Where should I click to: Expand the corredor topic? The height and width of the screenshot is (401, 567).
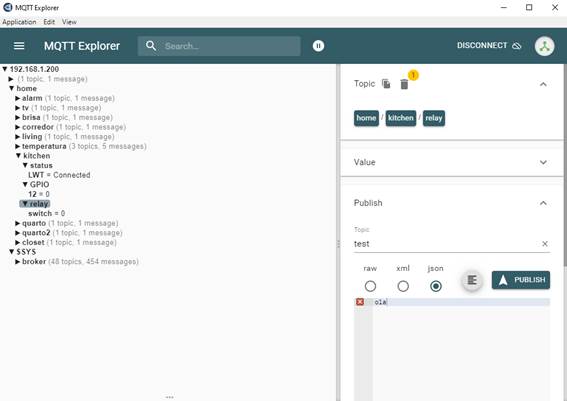tap(17, 127)
